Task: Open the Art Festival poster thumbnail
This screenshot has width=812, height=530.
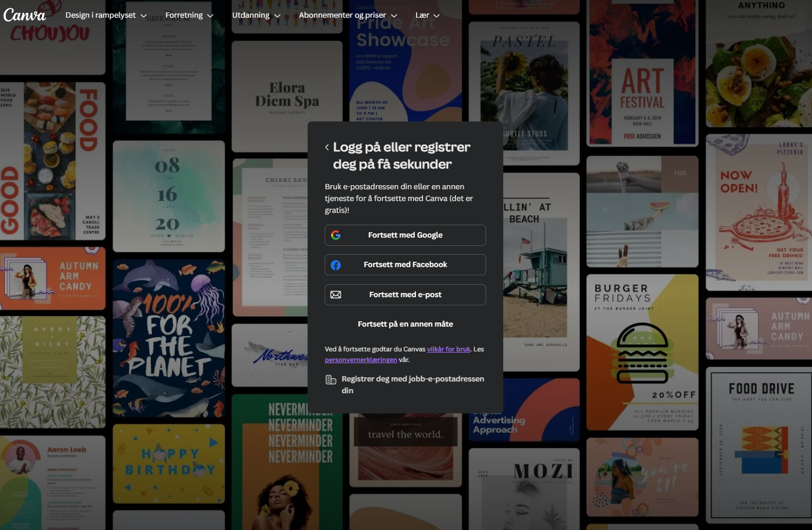Action: [x=642, y=74]
